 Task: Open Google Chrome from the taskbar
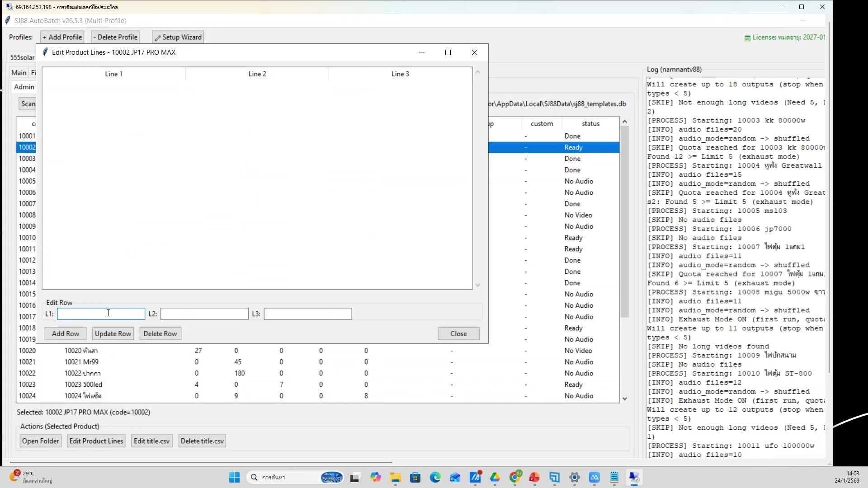click(515, 478)
